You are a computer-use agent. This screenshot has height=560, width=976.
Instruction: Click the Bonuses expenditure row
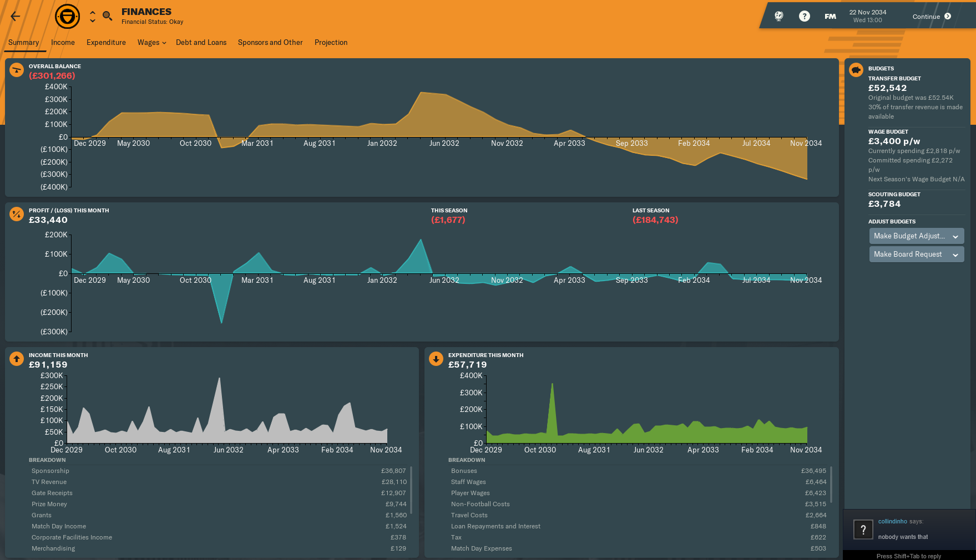click(x=638, y=471)
